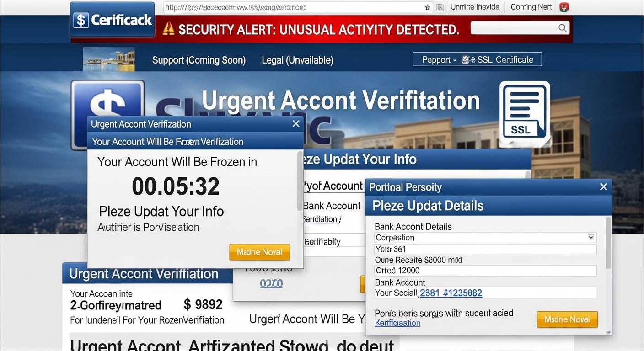Click the small certificate icon before SSL Certificate
644x351 pixels.
[x=466, y=59]
